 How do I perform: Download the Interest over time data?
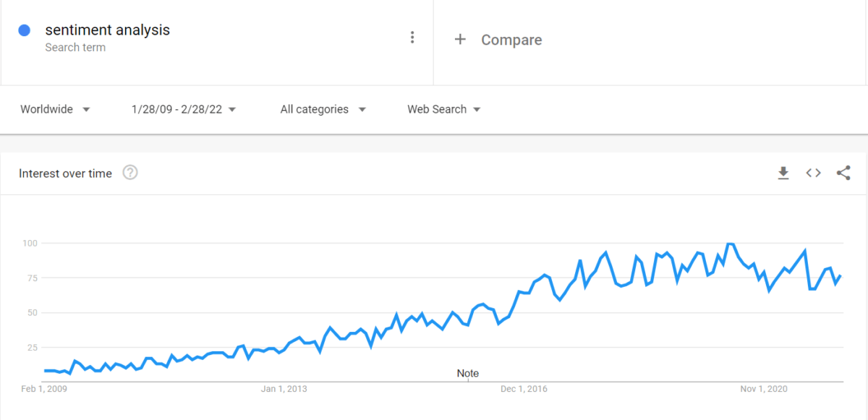(x=783, y=173)
